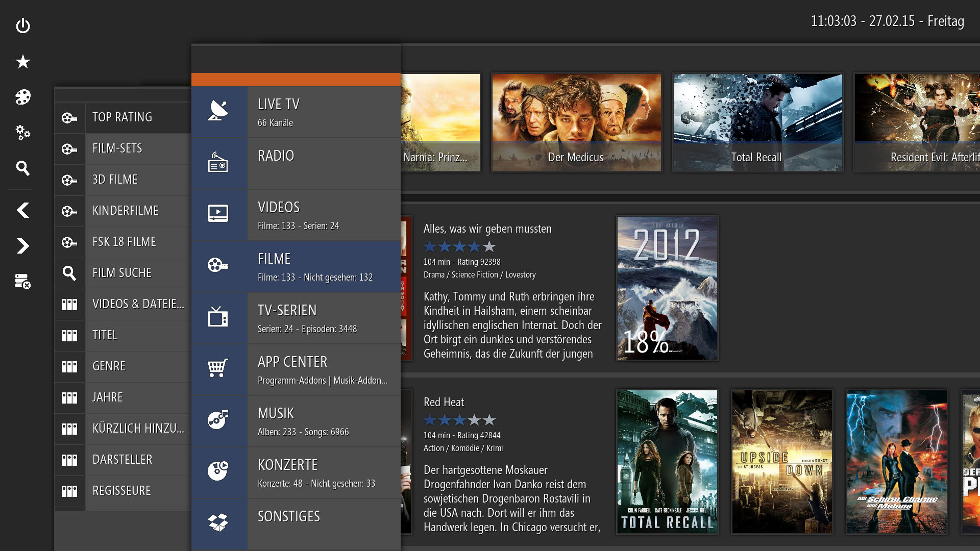Select KÜRZLICH HINZU... submenu item
Screen dimensions: 980x551
pyautogui.click(x=122, y=429)
